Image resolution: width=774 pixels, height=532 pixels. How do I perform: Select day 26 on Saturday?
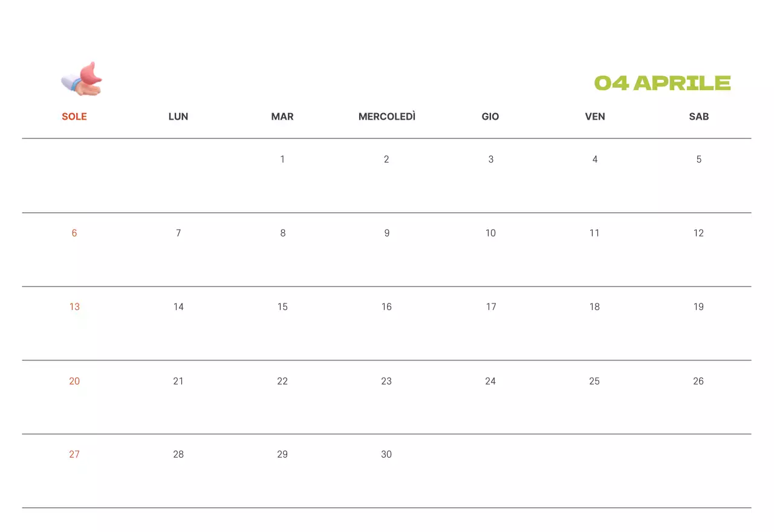click(x=698, y=381)
